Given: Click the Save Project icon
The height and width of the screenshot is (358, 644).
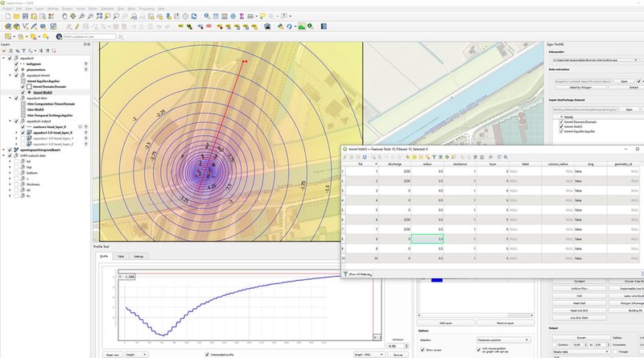Looking at the screenshot, I should [x=25, y=16].
